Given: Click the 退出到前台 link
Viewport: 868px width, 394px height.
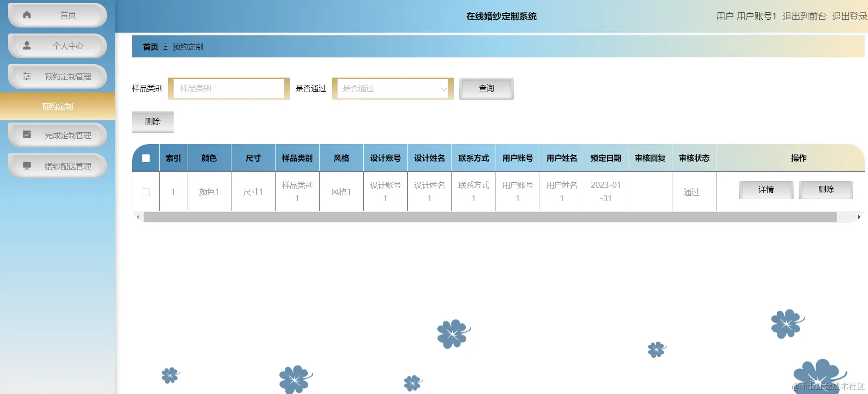Looking at the screenshot, I should coord(804,16).
